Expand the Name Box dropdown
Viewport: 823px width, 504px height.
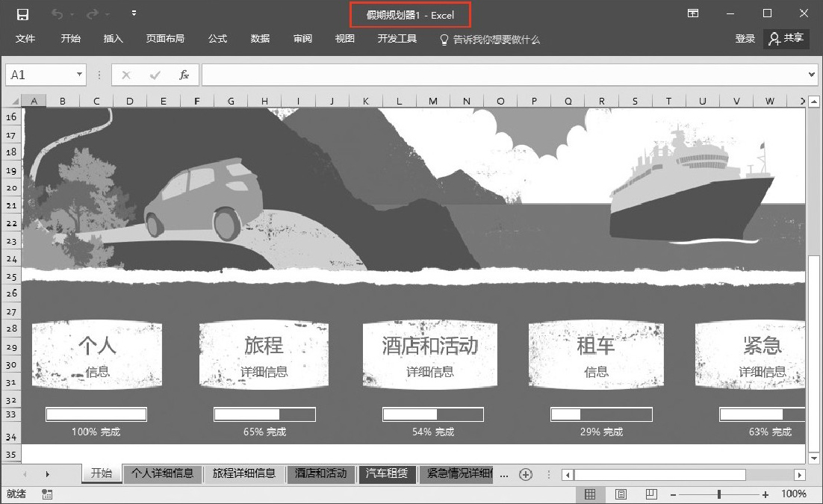(x=80, y=75)
